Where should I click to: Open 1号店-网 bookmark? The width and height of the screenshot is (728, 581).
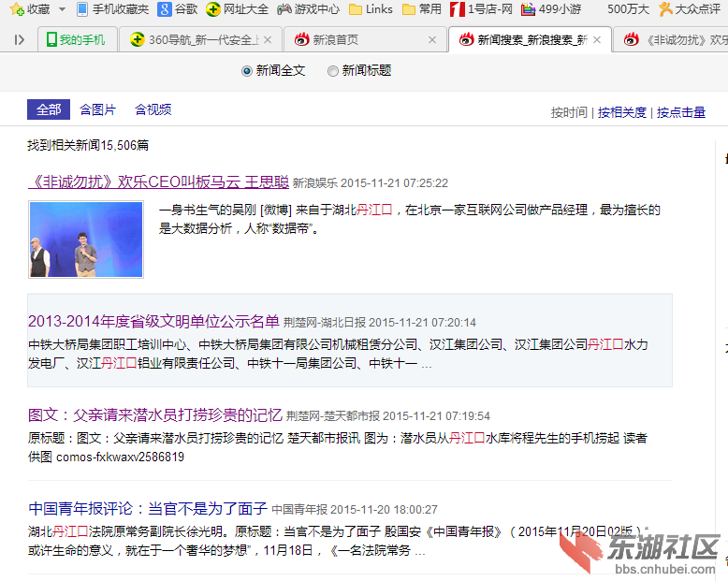pyautogui.click(x=482, y=9)
